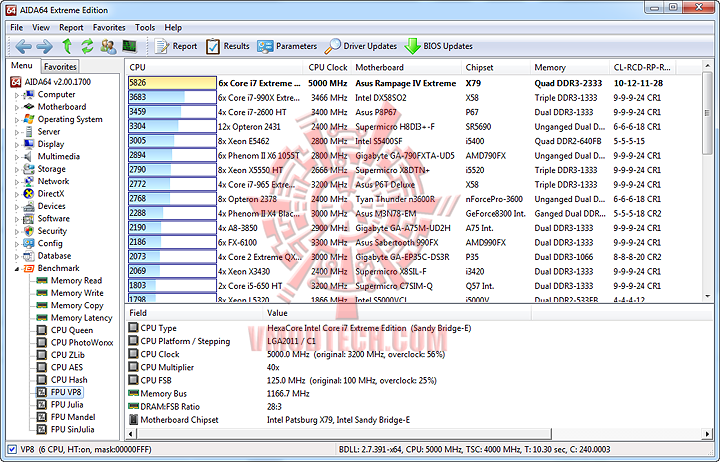
Task: Select the Display tree icon
Action: (29, 144)
